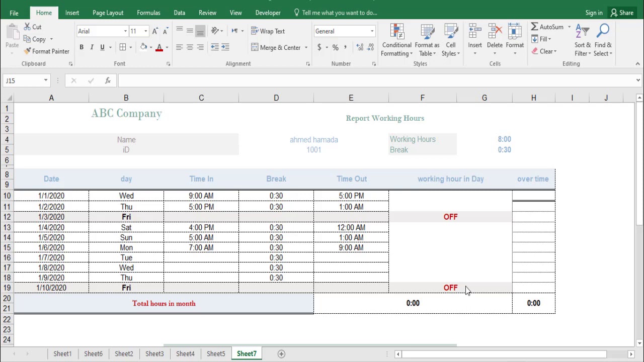Apply Comma Style format
Image resolution: width=644 pixels, height=362 pixels.
[346, 47]
